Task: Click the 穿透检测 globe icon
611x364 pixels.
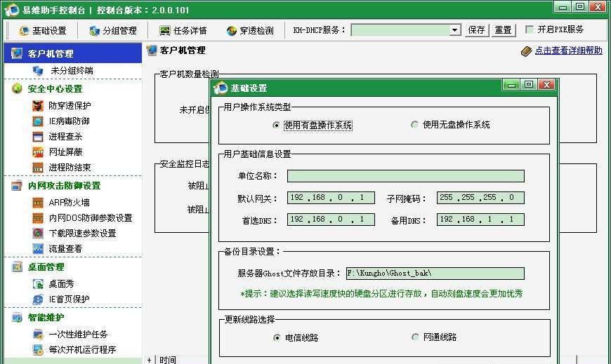Action: (232, 31)
